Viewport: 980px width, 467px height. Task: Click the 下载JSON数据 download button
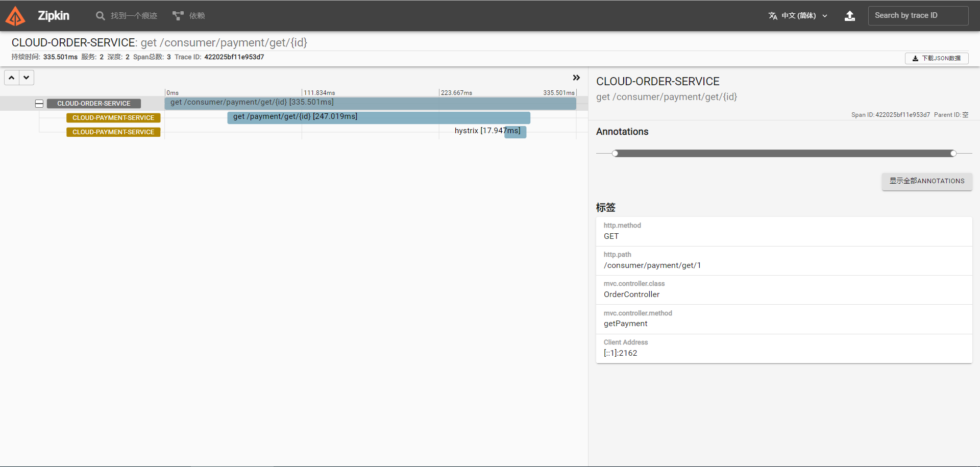(937, 58)
